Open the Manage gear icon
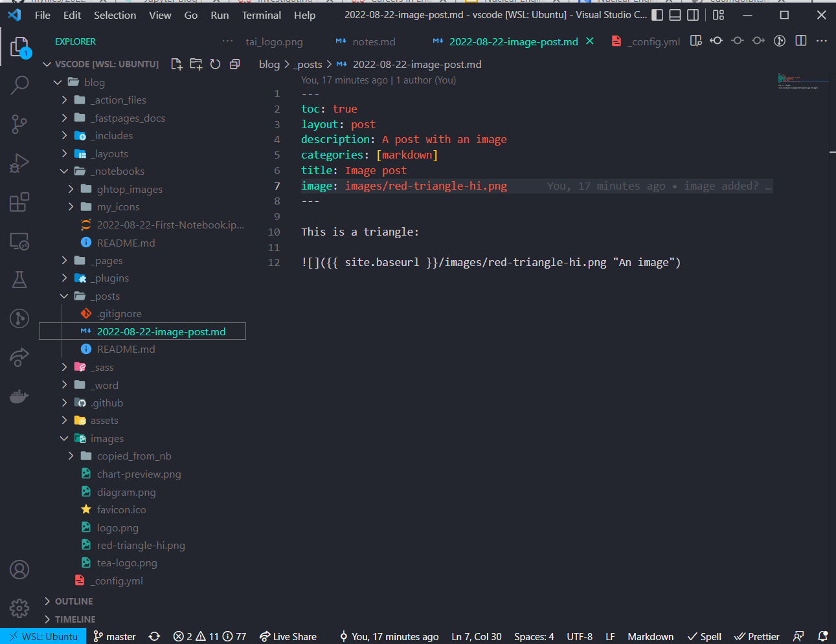This screenshot has width=836, height=644. [19, 608]
